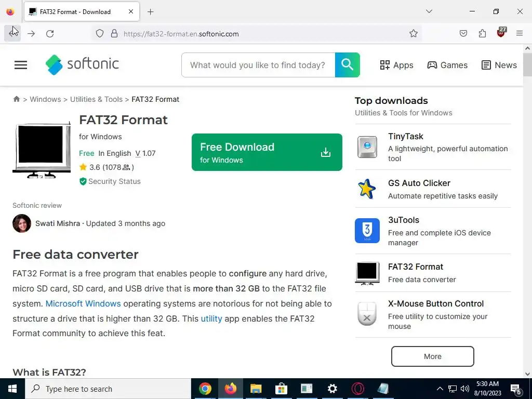Close the FAT32 Format tab
Screen dimensions: 532x399
point(131,11)
